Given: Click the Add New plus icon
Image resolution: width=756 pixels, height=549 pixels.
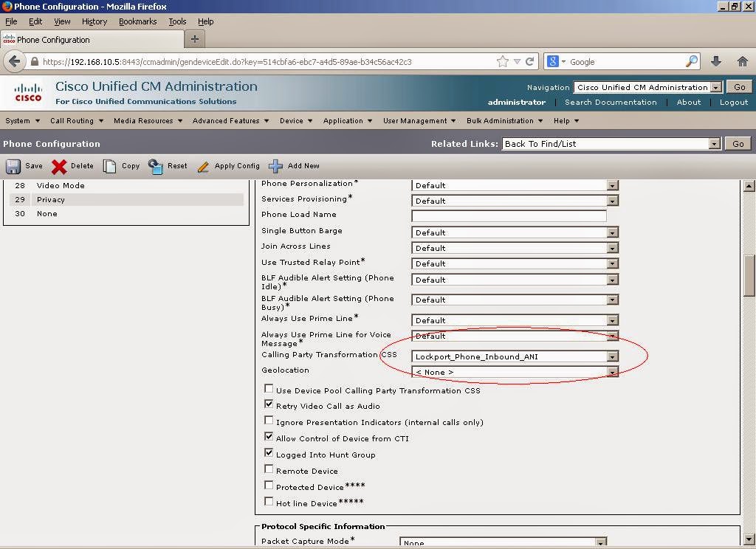Looking at the screenshot, I should pos(275,166).
